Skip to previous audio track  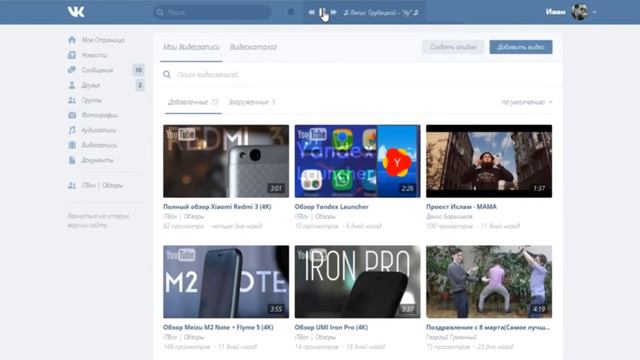tap(311, 12)
